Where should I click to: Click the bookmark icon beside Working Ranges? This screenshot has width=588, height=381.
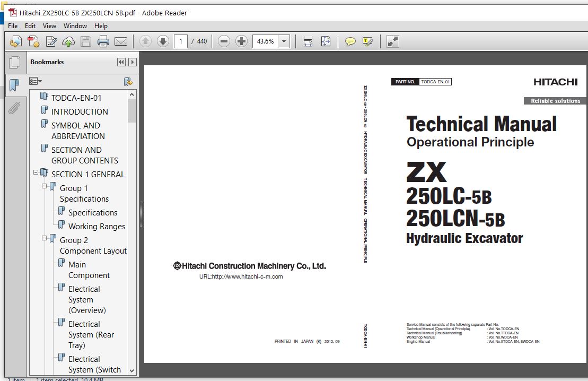[62, 225]
